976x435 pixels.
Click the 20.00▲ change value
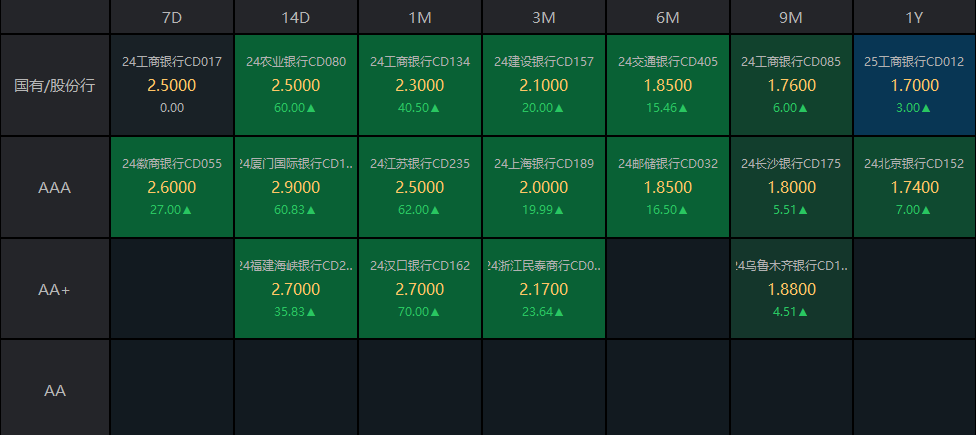[x=543, y=108]
